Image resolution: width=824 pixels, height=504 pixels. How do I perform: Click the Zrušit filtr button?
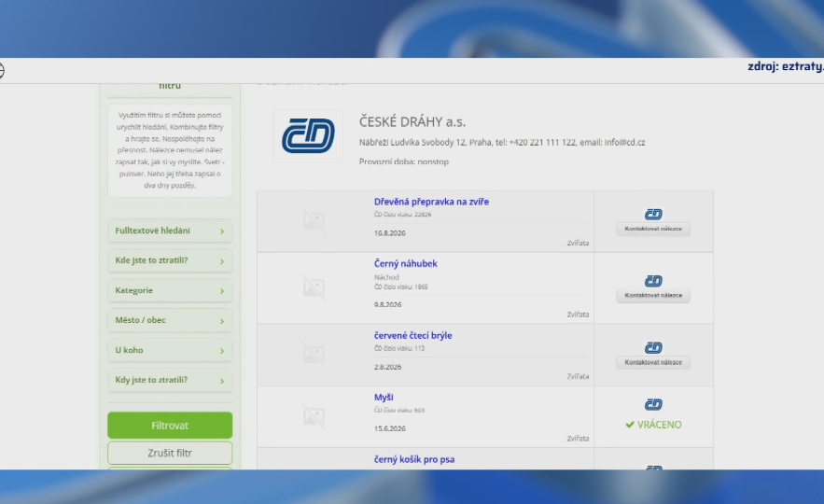170,453
